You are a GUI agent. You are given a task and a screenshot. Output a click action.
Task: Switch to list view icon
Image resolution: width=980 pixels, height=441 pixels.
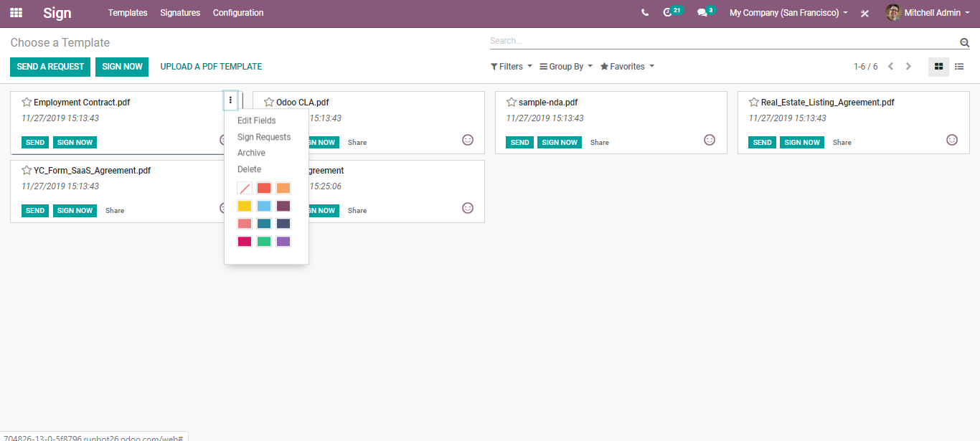958,67
